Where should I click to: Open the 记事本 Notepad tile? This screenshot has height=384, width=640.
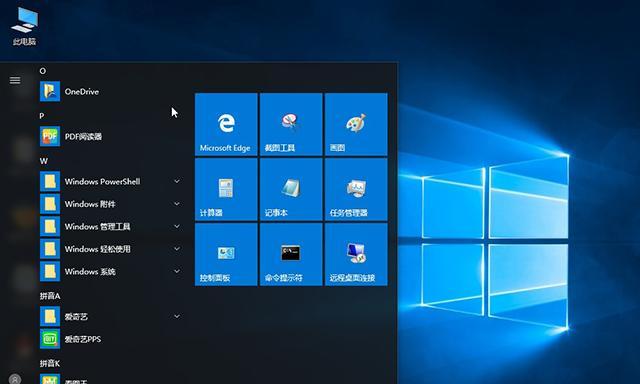pyautogui.click(x=291, y=189)
